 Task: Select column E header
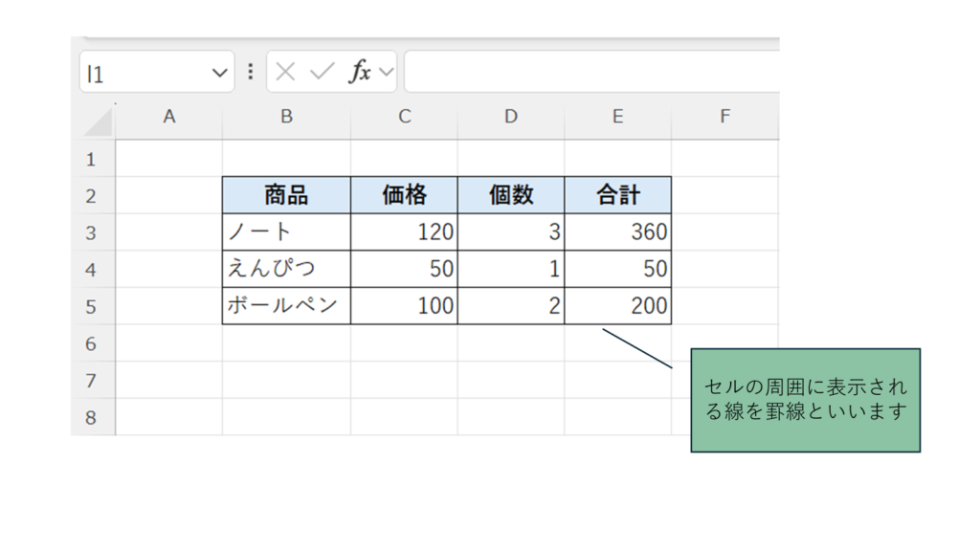click(617, 117)
